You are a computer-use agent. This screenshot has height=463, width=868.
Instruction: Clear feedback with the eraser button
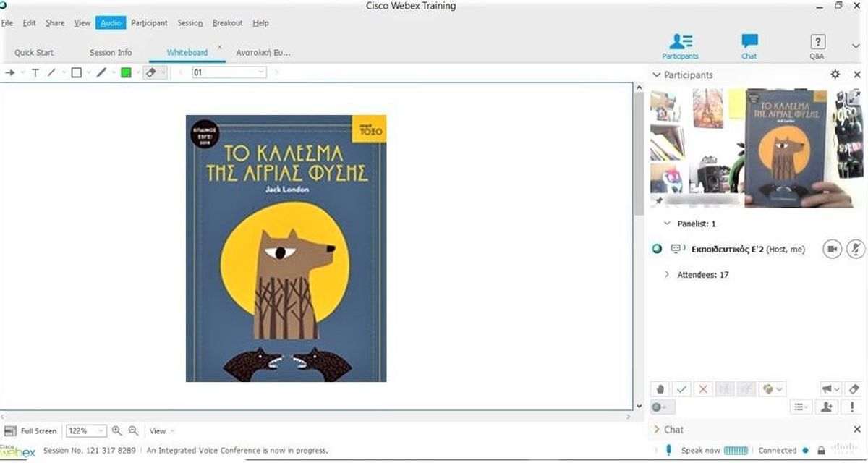[x=853, y=389]
